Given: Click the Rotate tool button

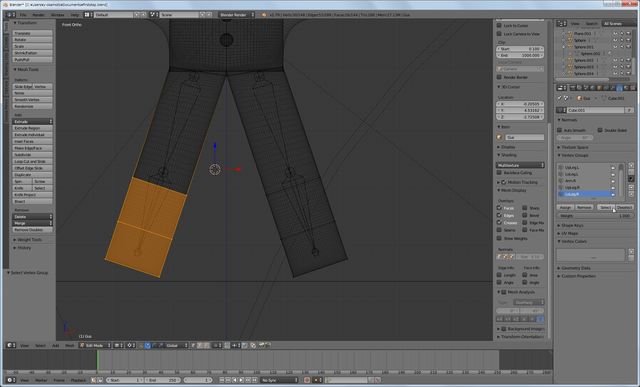Looking at the screenshot, I should 33,40.
